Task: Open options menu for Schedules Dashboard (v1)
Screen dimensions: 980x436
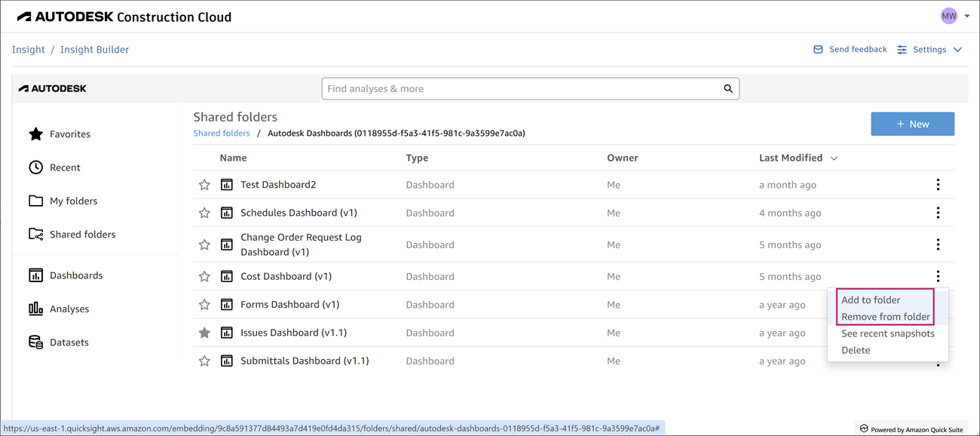Action: [938, 213]
